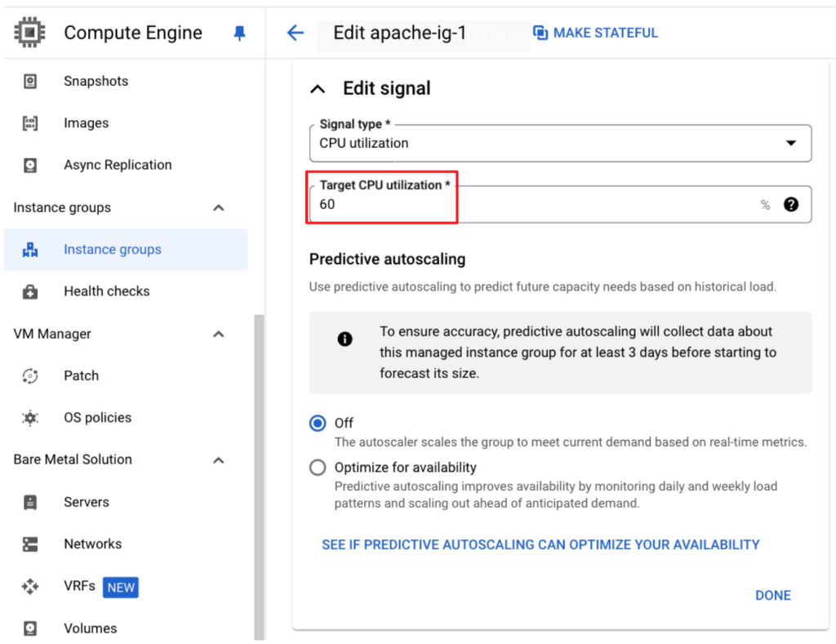836x644 pixels.
Task: Open Patch under VM Manager
Action: click(81, 375)
